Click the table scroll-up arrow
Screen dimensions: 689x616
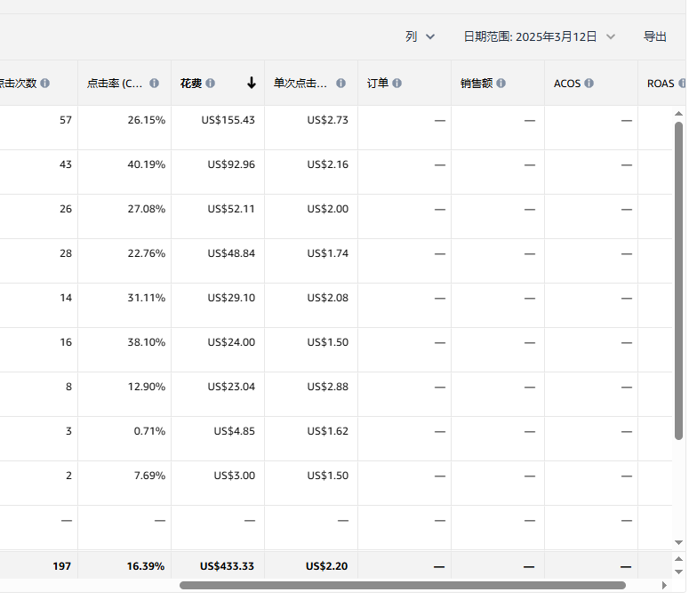[x=678, y=114]
